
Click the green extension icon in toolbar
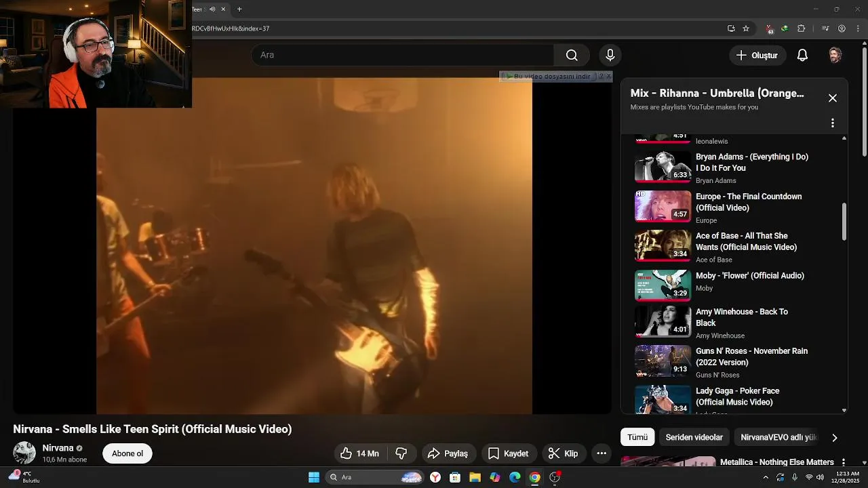point(785,28)
